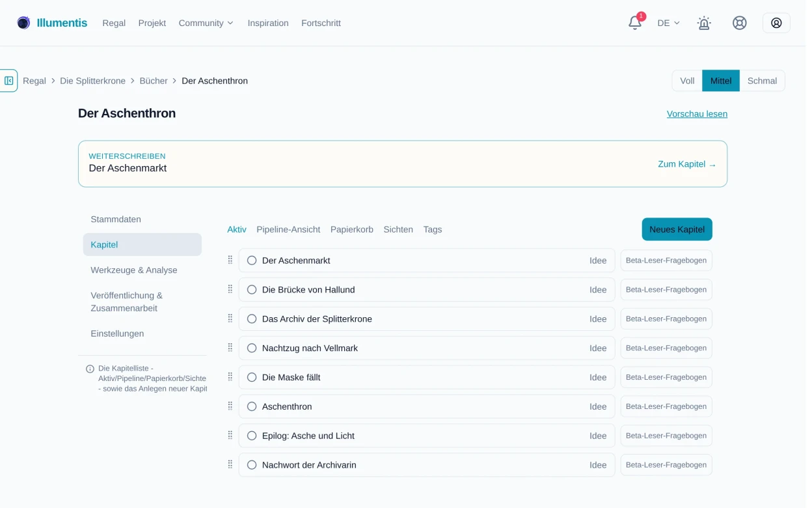Grab drag handle for Nachtzug nach Vellmark
Image resolution: width=812 pixels, height=508 pixels.
pyautogui.click(x=230, y=348)
